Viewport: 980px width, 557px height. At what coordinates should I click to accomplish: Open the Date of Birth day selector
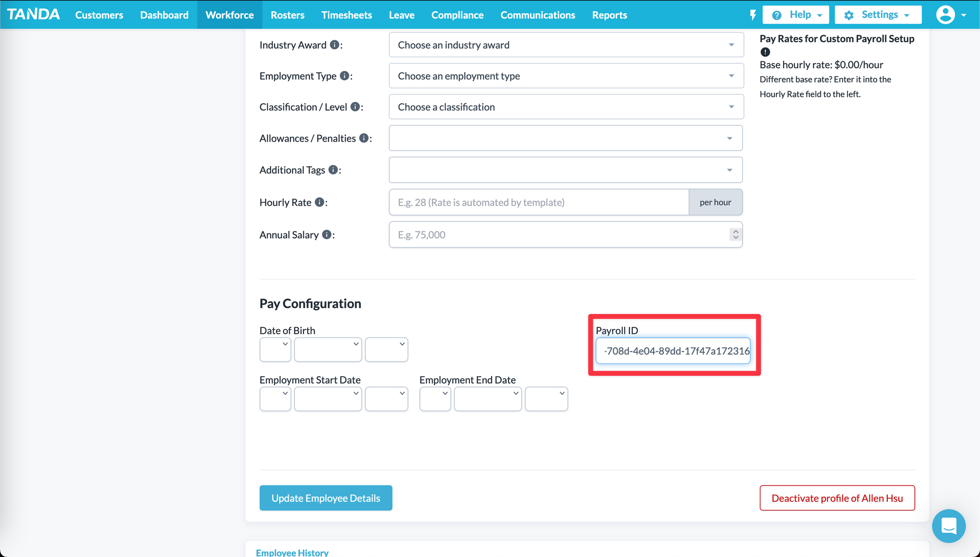[275, 350]
